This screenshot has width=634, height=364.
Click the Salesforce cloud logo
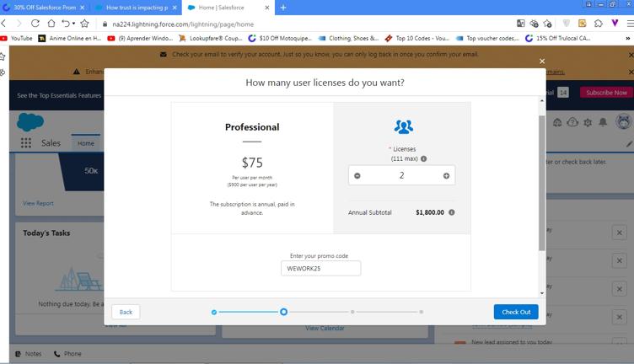[x=30, y=121]
